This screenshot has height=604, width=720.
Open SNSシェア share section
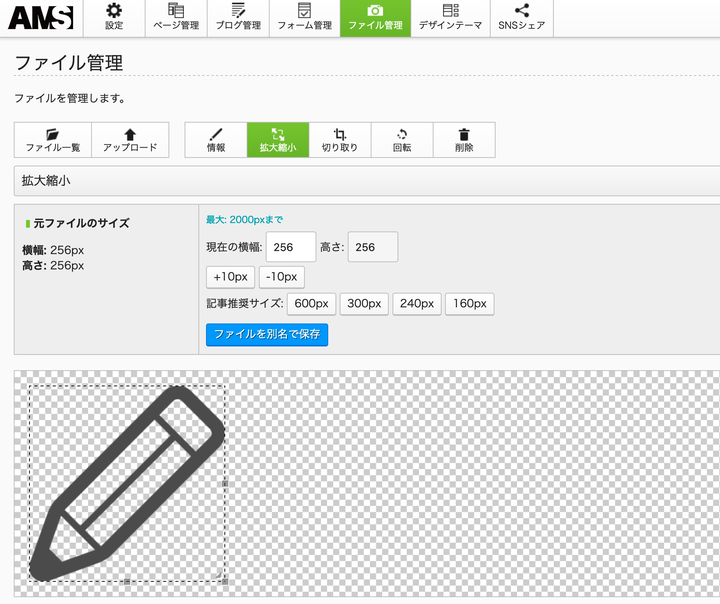click(x=521, y=18)
